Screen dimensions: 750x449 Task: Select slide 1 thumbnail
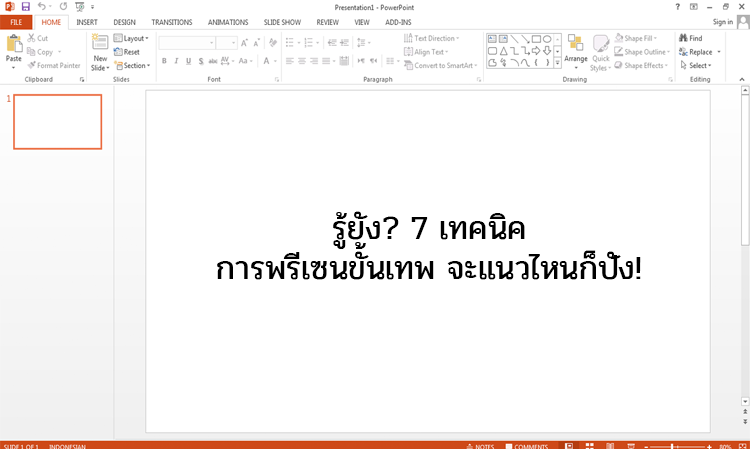[57, 122]
